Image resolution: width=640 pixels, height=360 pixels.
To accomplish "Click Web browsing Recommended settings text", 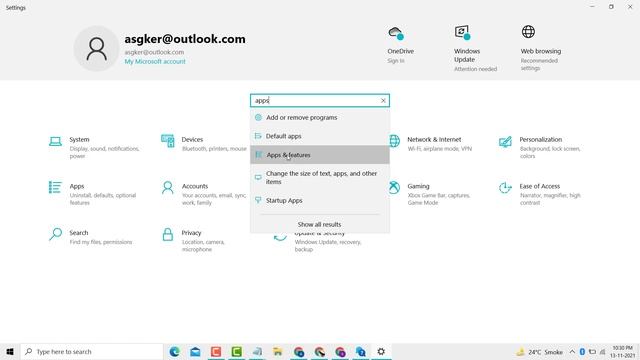I will click(539, 64).
